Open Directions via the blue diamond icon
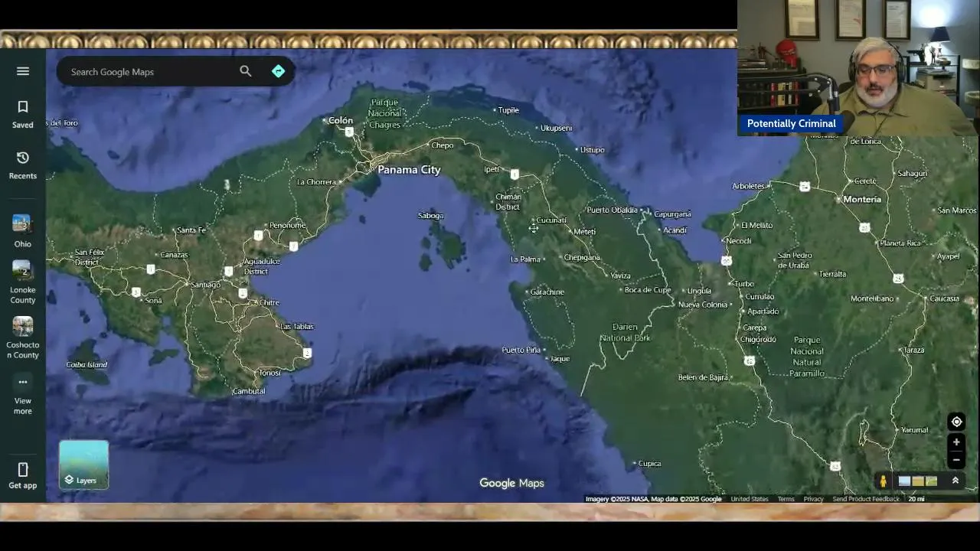The height and width of the screenshot is (551, 980). 278,71
